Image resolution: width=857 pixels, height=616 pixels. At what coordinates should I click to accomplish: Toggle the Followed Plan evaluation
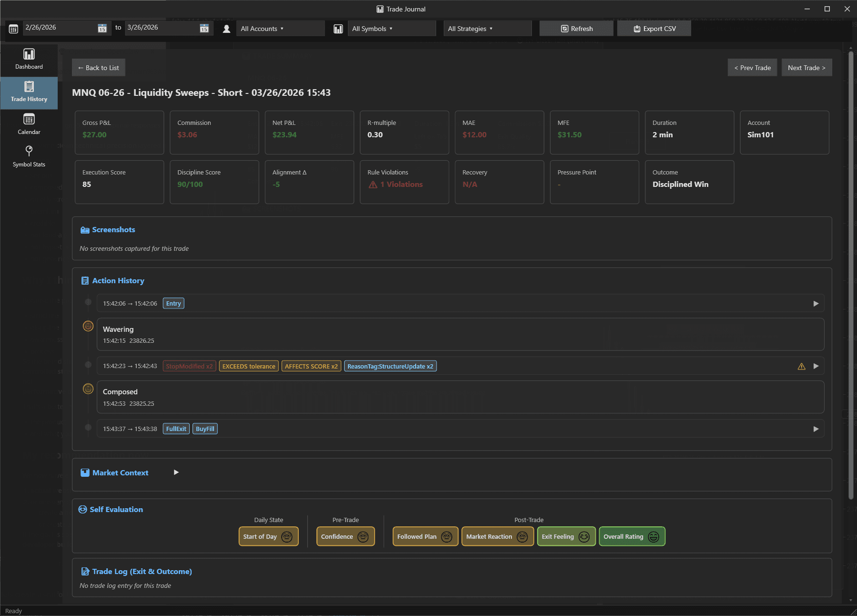[424, 536]
